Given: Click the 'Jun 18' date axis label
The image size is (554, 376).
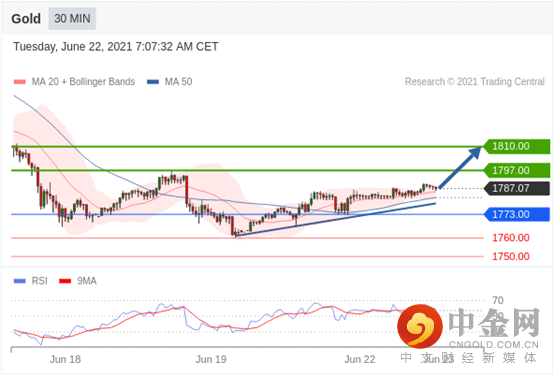Looking at the screenshot, I should pyautogui.click(x=65, y=359).
